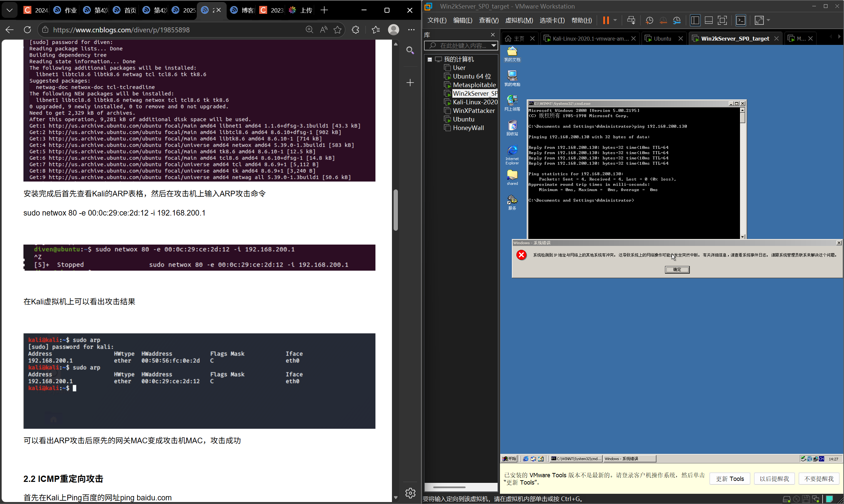
Task: Select 网上邻居 desktop icon in guest
Action: tap(512, 103)
